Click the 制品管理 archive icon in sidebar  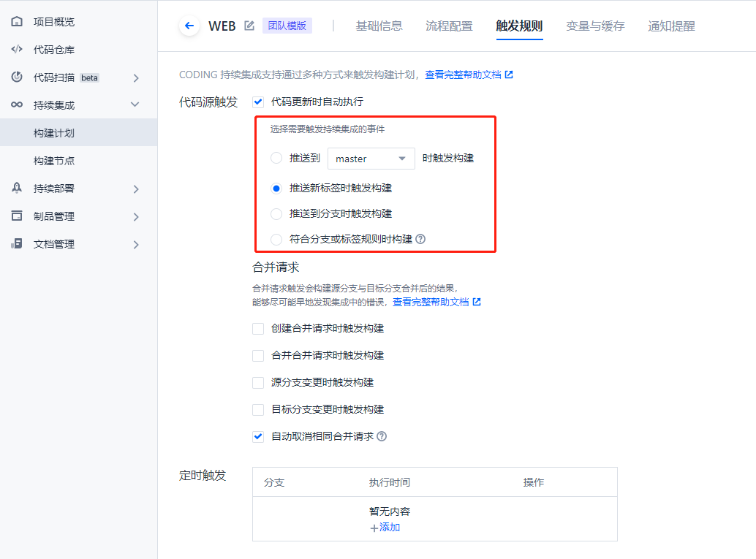coord(17,216)
